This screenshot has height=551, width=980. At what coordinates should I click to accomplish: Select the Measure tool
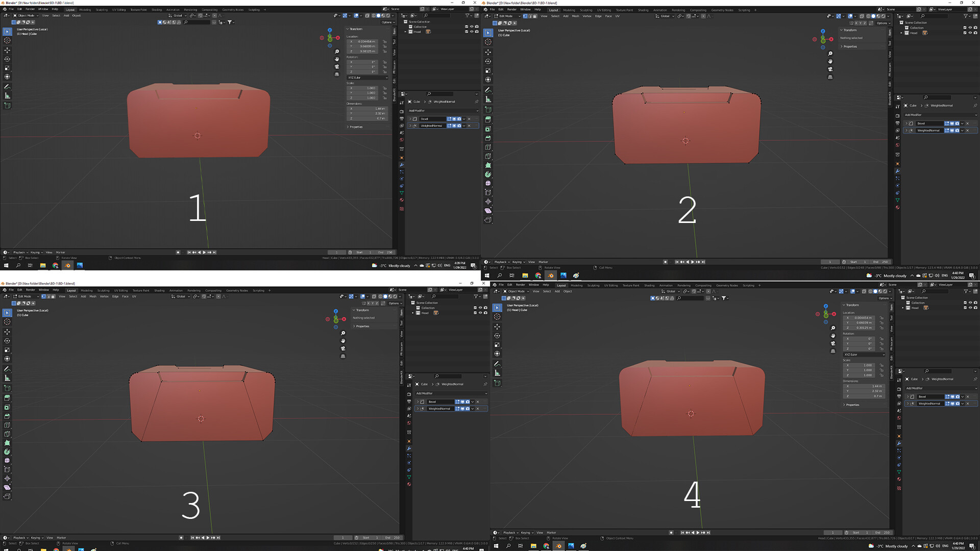(x=7, y=95)
